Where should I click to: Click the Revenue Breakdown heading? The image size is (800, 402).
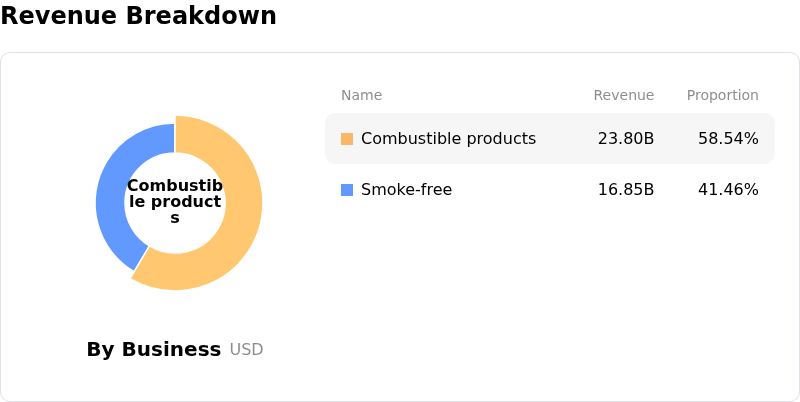(x=138, y=16)
